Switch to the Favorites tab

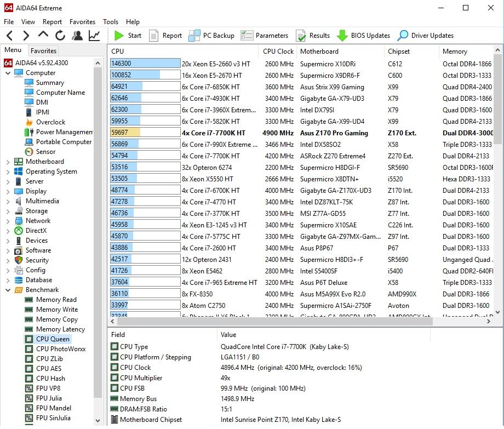point(43,51)
